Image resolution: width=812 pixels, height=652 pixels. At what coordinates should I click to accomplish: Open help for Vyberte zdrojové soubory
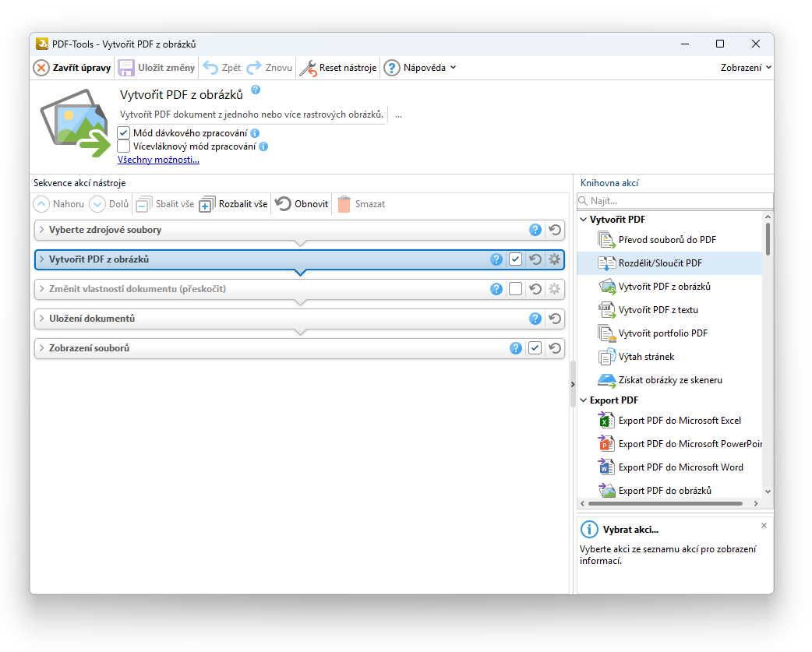(535, 231)
